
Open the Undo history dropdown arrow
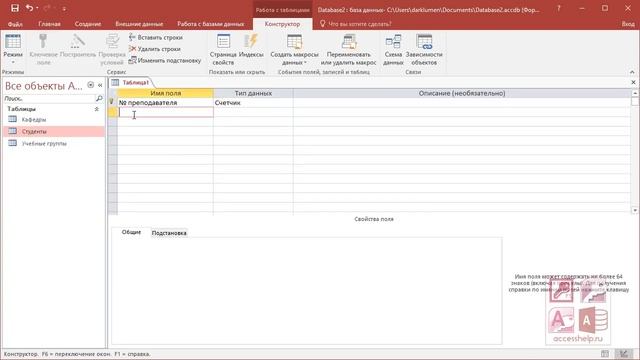(x=37, y=8)
